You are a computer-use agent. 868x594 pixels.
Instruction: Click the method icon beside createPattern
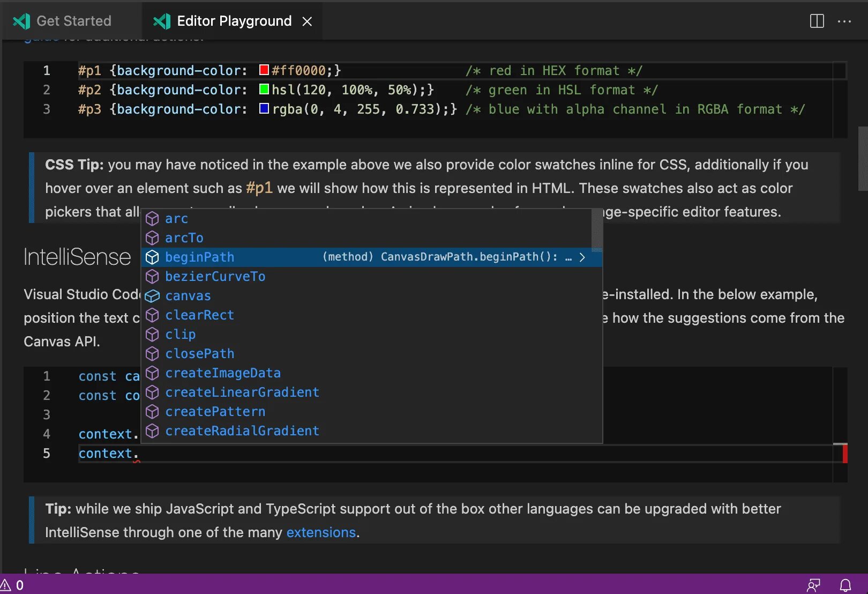pyautogui.click(x=152, y=412)
